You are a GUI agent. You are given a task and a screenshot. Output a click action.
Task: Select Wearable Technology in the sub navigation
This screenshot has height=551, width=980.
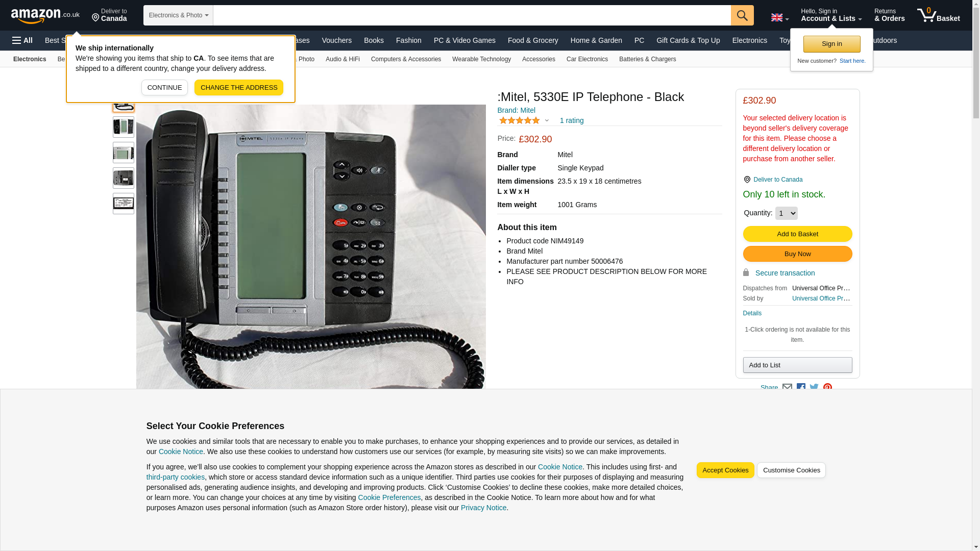481,59
